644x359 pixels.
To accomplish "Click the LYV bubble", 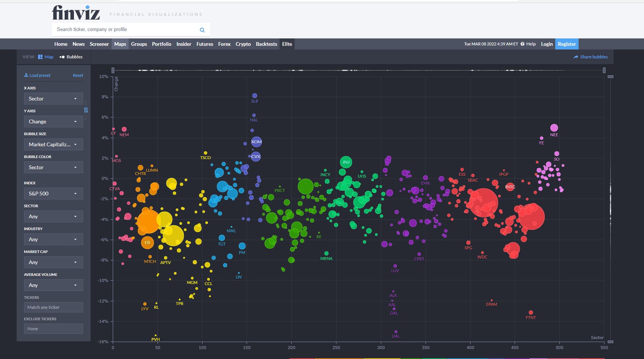I will coord(145,304).
